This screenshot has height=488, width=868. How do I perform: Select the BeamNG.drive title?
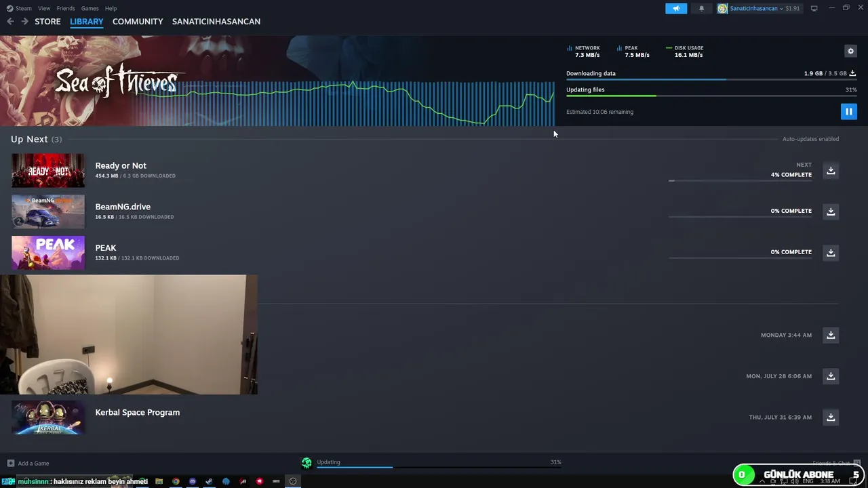tap(123, 207)
